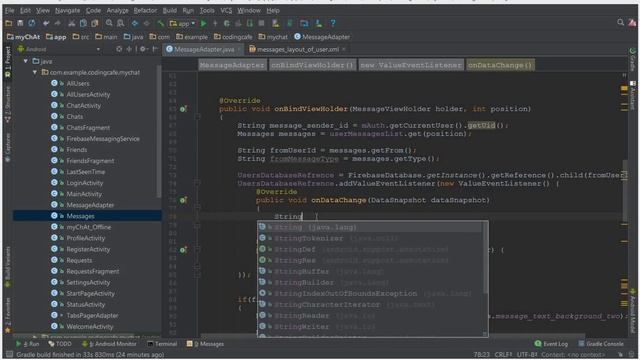This screenshot has height=360, width=640.
Task: Open the TODO tool window
Action: coord(60,344)
